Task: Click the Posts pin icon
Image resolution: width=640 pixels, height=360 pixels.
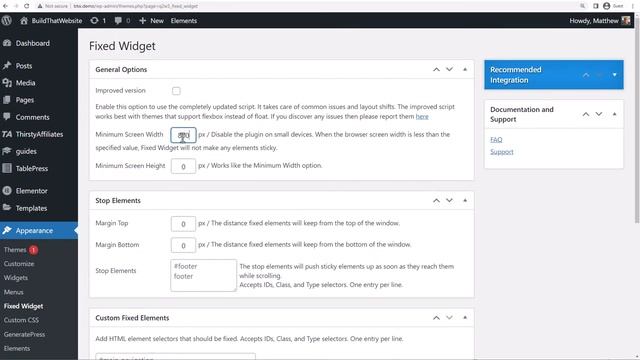Action: [7, 66]
